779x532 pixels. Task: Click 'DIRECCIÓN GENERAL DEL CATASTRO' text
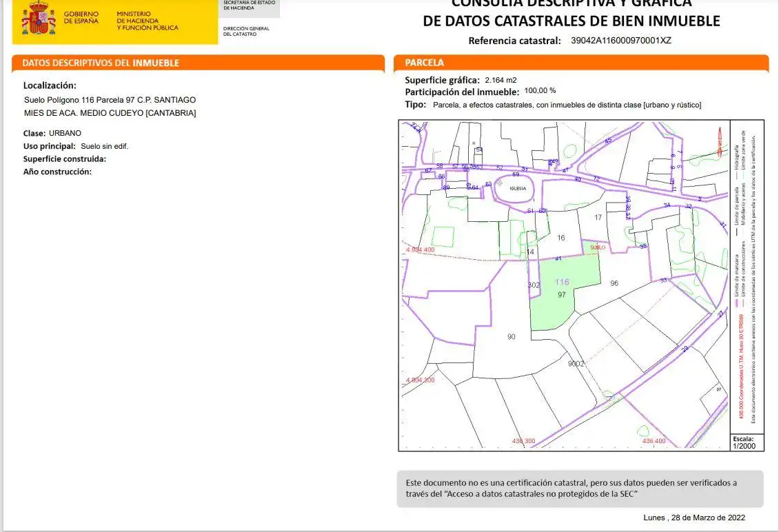pyautogui.click(x=246, y=31)
